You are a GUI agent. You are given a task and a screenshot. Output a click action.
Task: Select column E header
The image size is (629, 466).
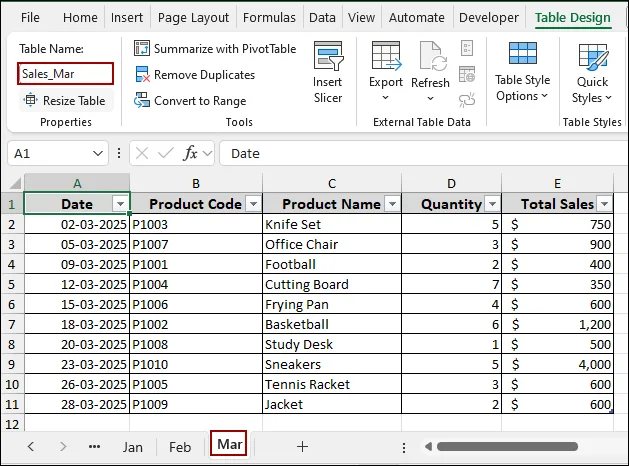[x=557, y=183]
